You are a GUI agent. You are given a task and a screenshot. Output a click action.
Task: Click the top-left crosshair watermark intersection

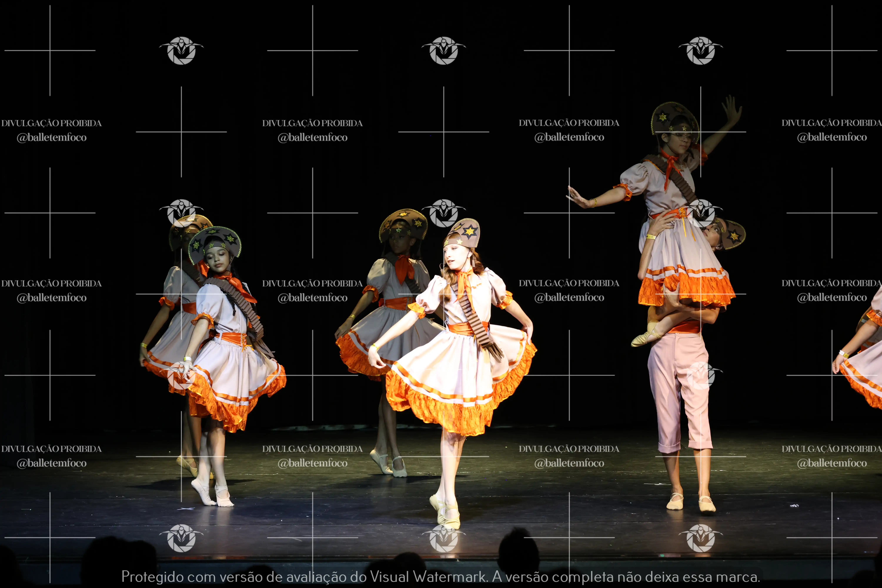[x=50, y=50]
